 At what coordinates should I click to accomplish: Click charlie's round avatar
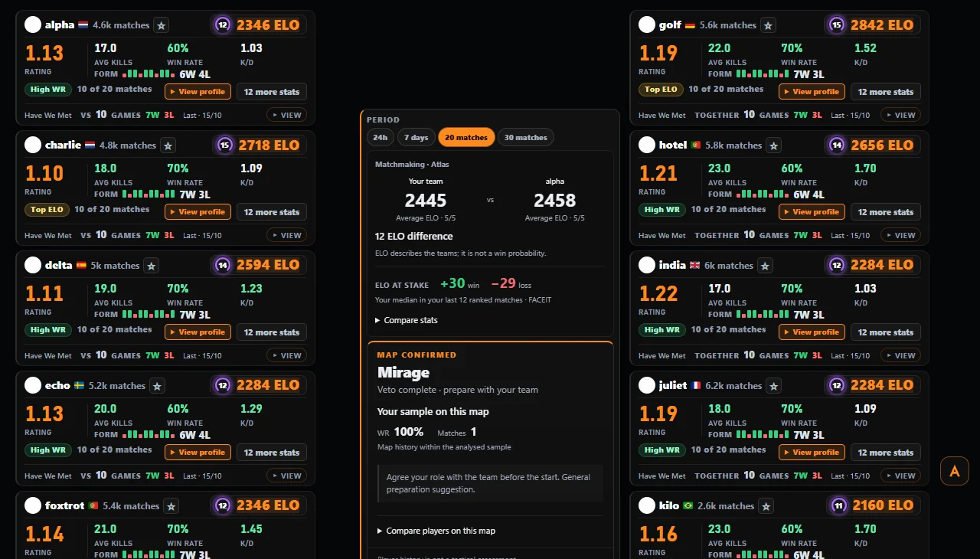click(33, 145)
